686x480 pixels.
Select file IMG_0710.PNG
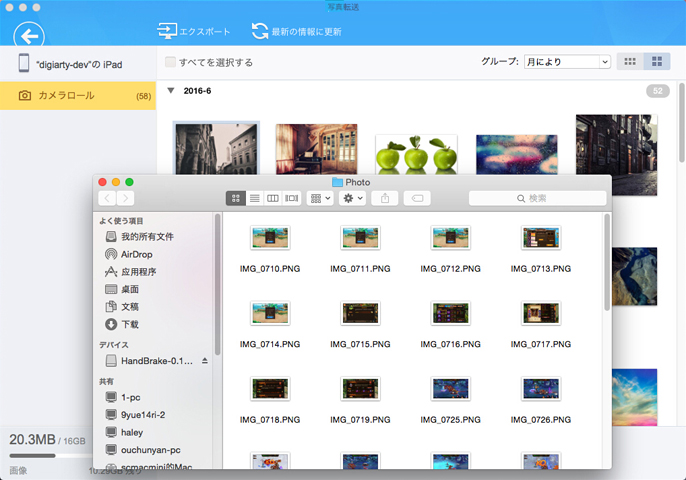270,249
